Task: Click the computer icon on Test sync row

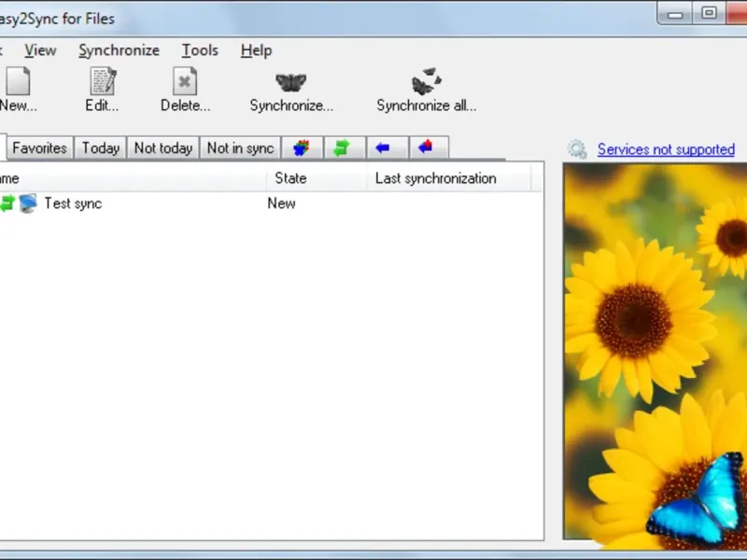Action: tap(28, 203)
